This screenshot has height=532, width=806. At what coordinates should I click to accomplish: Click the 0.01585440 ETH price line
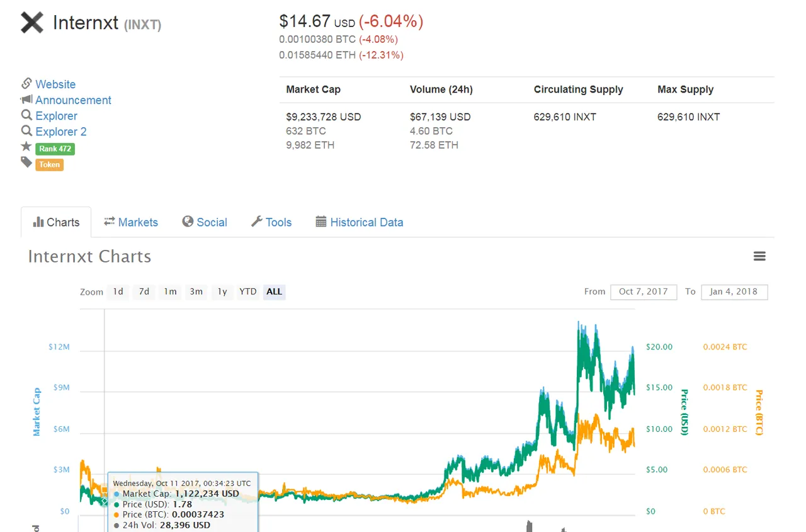[341, 55]
